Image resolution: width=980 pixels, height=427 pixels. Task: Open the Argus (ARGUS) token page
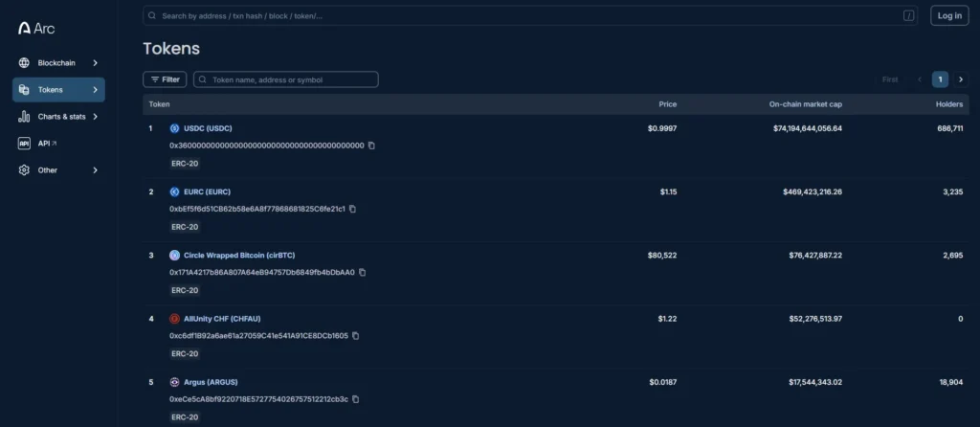tap(211, 382)
